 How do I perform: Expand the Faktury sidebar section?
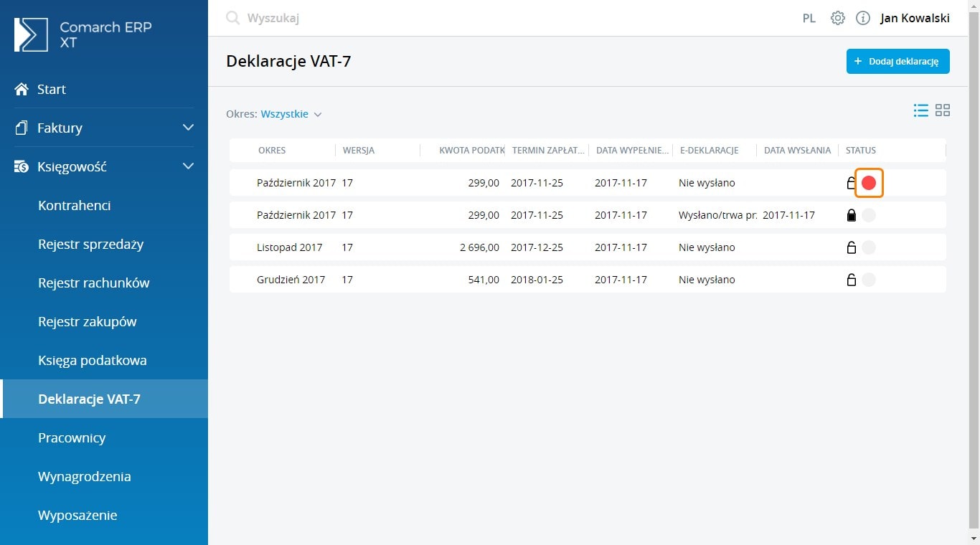[188, 128]
